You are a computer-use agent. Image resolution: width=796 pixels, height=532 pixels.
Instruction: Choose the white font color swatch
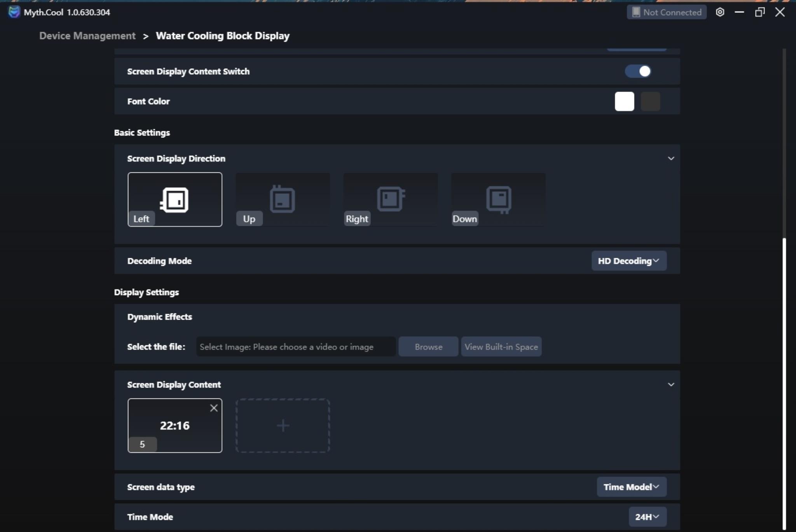point(624,101)
